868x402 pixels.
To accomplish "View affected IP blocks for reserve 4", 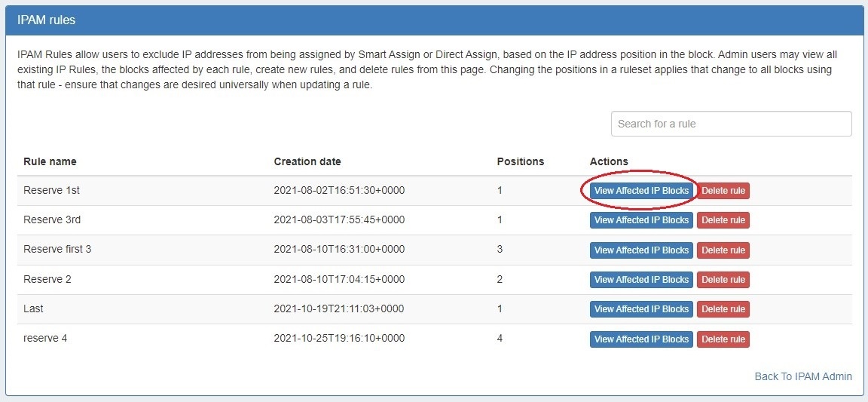I will pos(641,339).
